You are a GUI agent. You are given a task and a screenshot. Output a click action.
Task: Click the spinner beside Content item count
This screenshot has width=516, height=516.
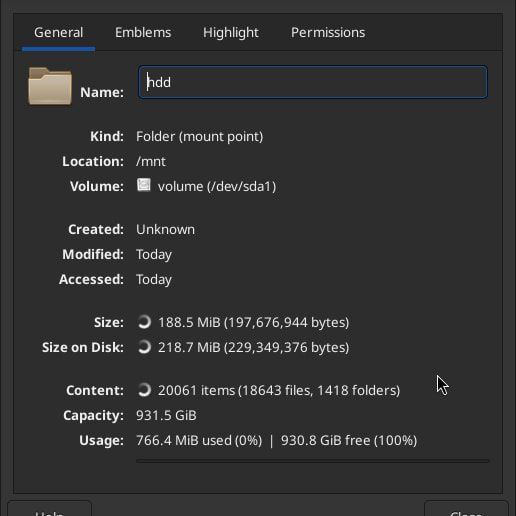coord(144,390)
